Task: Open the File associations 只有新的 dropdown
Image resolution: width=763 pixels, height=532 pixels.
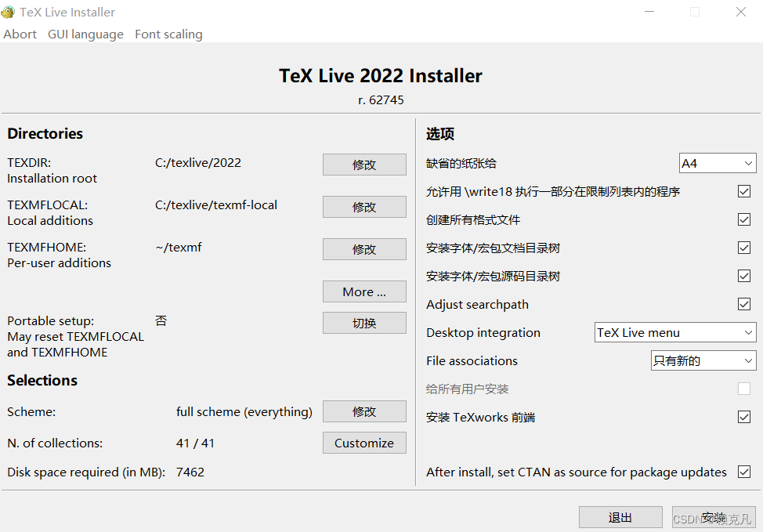Action: (703, 360)
